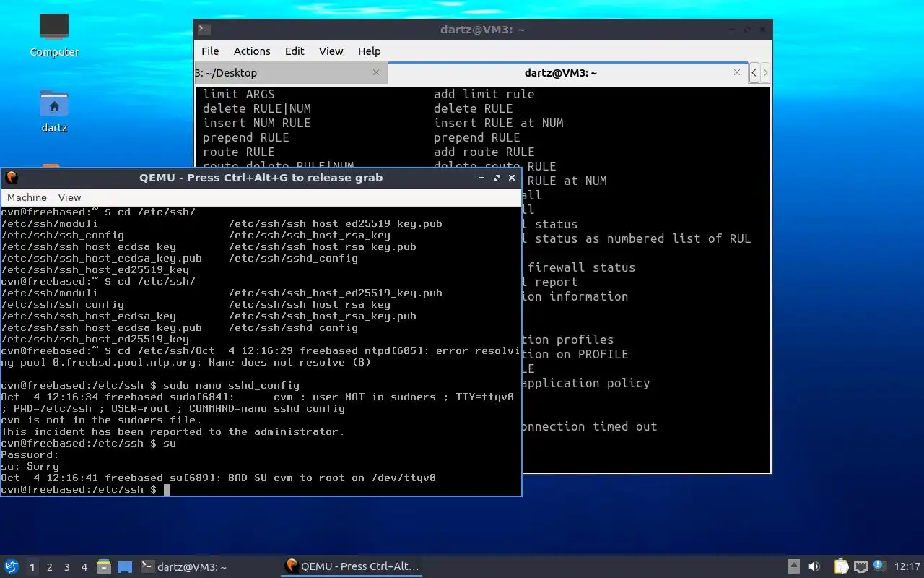Activate QEMU taskbar button
Screen dimensions: 924x578
click(352, 566)
